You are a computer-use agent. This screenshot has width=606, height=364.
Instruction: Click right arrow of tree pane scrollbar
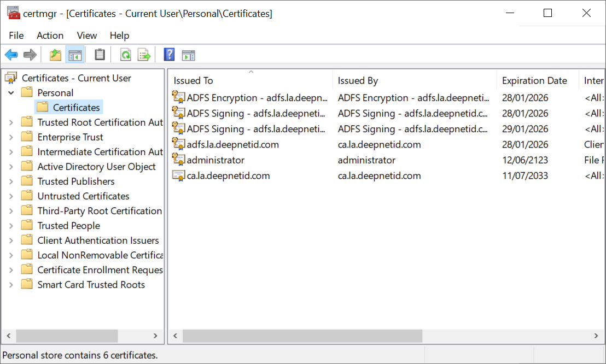[x=155, y=336]
